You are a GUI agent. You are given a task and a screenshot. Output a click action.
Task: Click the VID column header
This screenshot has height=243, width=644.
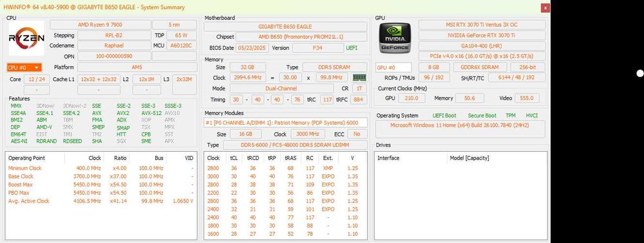pyautogui.click(x=189, y=157)
